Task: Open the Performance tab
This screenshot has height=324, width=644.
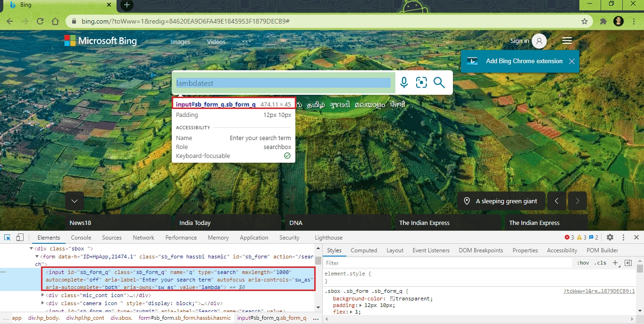Action: (181, 238)
